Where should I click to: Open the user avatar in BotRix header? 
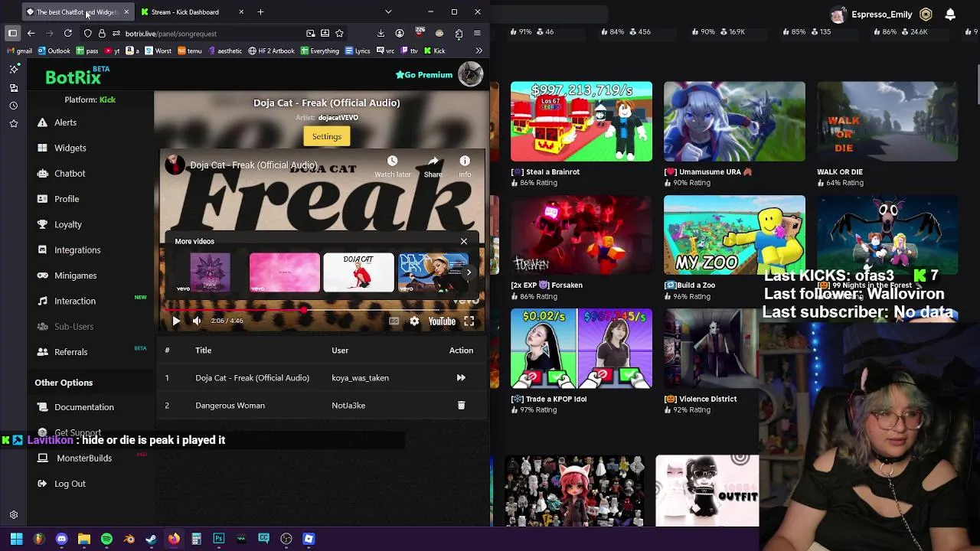click(470, 74)
